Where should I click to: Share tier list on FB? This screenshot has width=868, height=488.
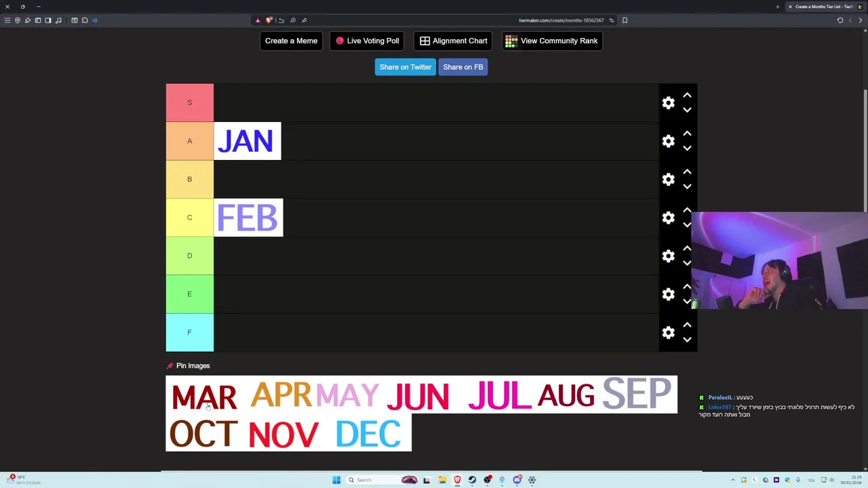463,67
